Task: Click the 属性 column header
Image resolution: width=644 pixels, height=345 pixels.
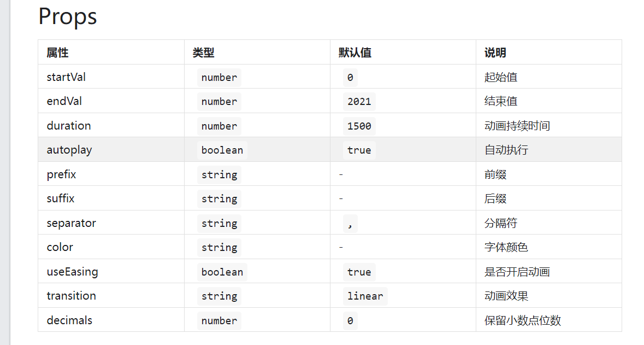Action: 57,52
